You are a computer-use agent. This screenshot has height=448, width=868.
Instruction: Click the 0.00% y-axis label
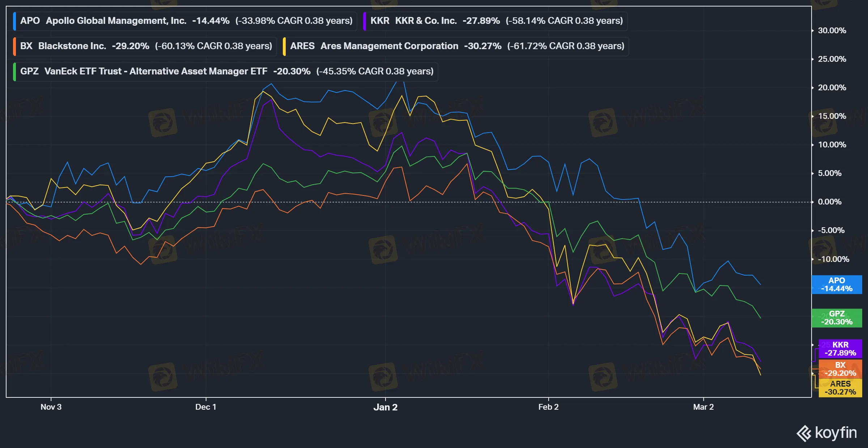pos(830,202)
